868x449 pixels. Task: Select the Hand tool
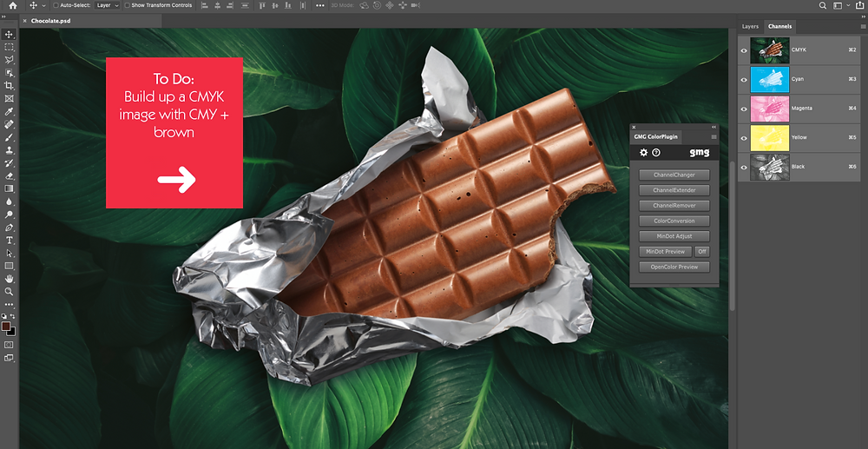pyautogui.click(x=10, y=279)
